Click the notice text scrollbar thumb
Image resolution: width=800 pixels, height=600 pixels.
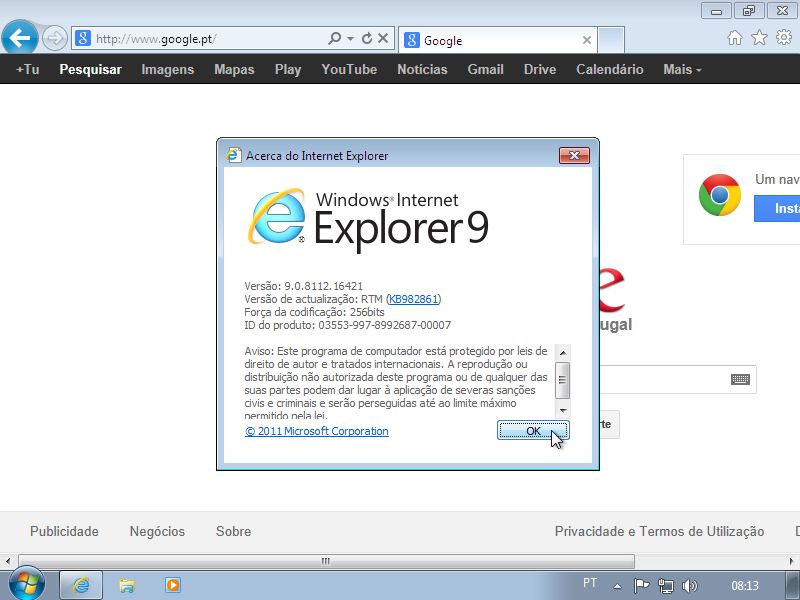click(x=563, y=380)
